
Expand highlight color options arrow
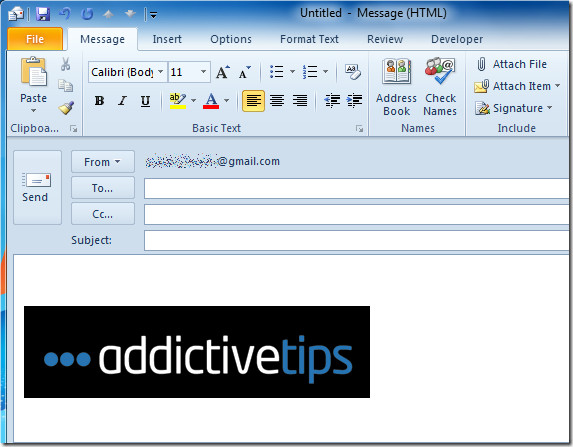[x=193, y=101]
